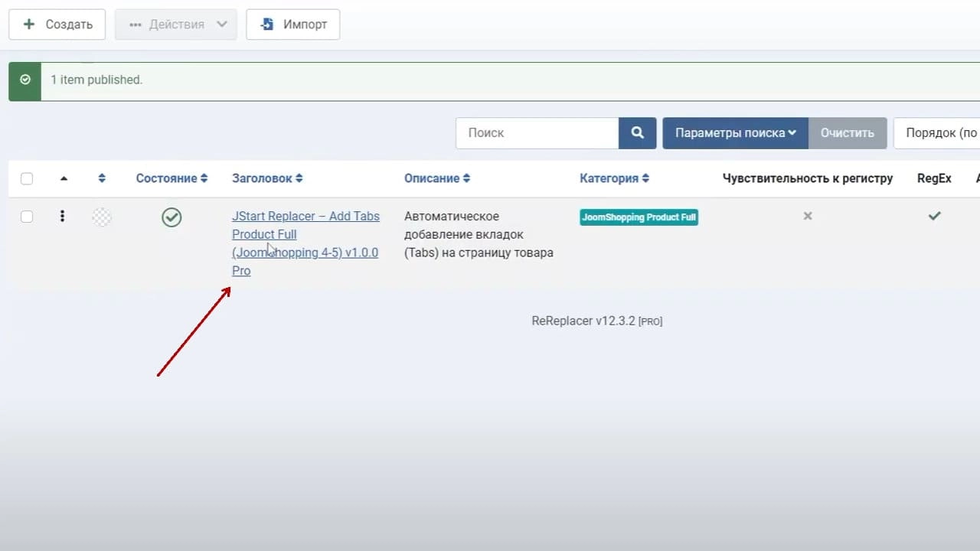
Task: Check the JStart Replacer row checkbox
Action: point(27,217)
